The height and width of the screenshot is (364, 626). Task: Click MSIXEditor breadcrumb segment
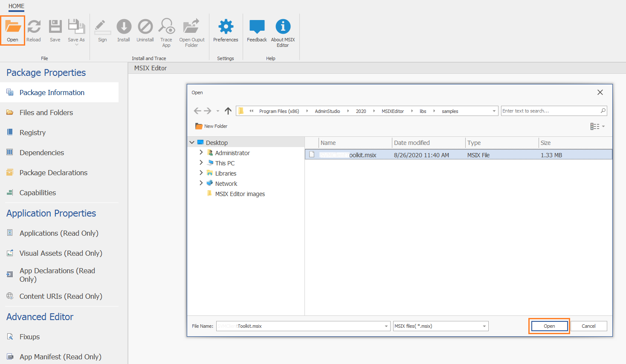tap(393, 111)
